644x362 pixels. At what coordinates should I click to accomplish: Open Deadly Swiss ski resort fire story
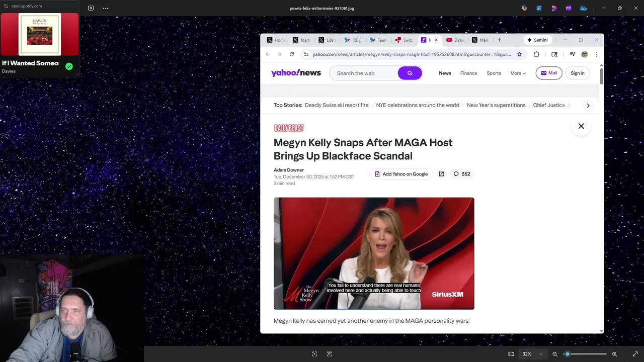pyautogui.click(x=337, y=105)
